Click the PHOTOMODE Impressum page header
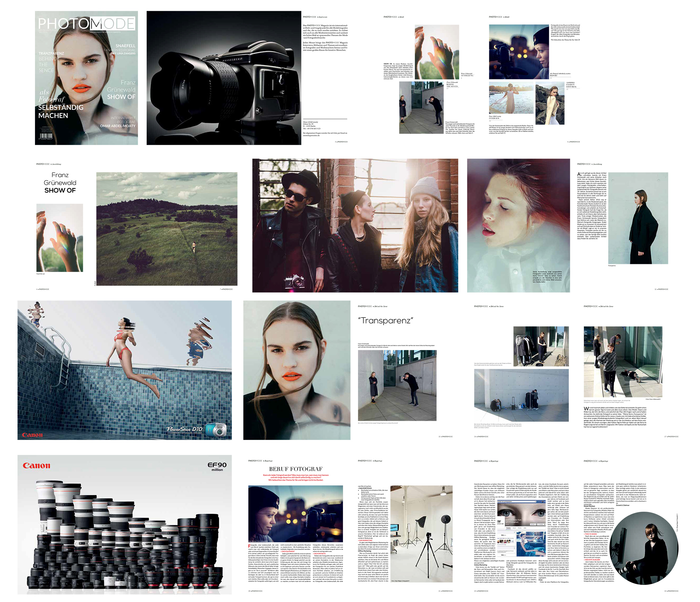Viewport: 700px width, 602px height. 315,17
